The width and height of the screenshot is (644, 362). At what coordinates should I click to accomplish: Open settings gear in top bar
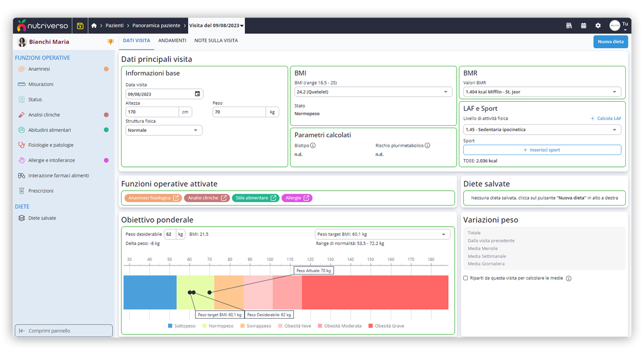point(598,26)
